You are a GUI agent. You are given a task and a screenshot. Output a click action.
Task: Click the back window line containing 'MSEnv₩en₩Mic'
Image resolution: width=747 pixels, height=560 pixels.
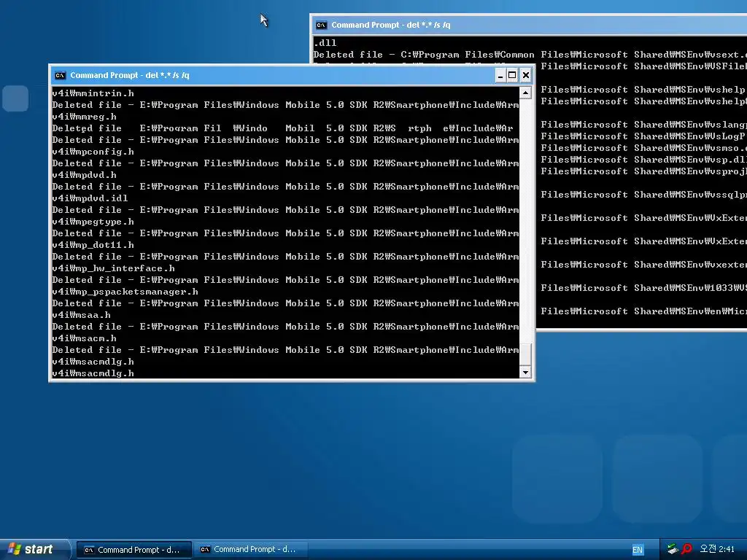pyautogui.click(x=643, y=311)
